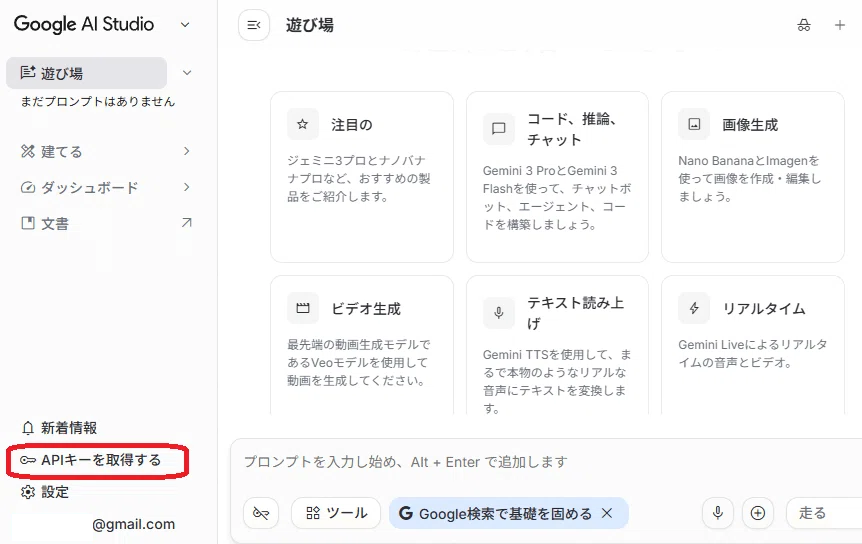The image size is (862, 544).
Task: Click the 建てる build tools icon
Action: coord(27,151)
